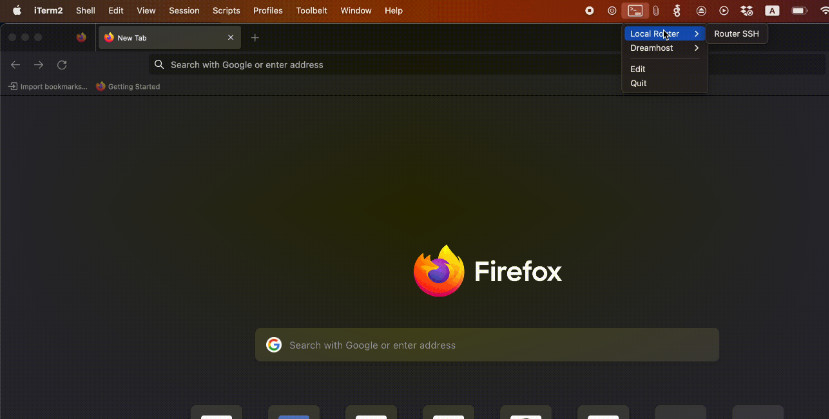Viewport: 829px width, 419px height.
Task: Open the Profiles menu
Action: (x=268, y=11)
